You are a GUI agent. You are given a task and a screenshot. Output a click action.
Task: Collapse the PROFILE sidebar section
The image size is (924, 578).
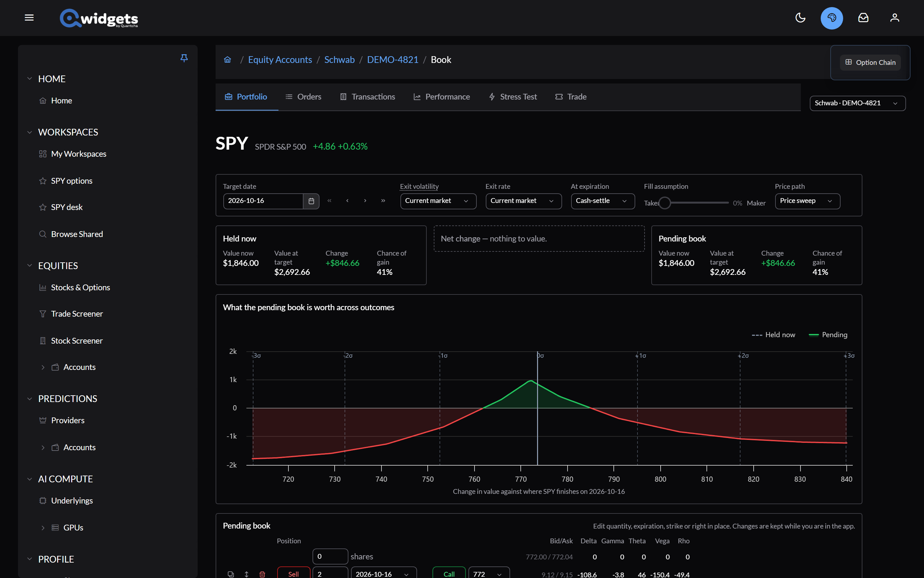tap(30, 559)
